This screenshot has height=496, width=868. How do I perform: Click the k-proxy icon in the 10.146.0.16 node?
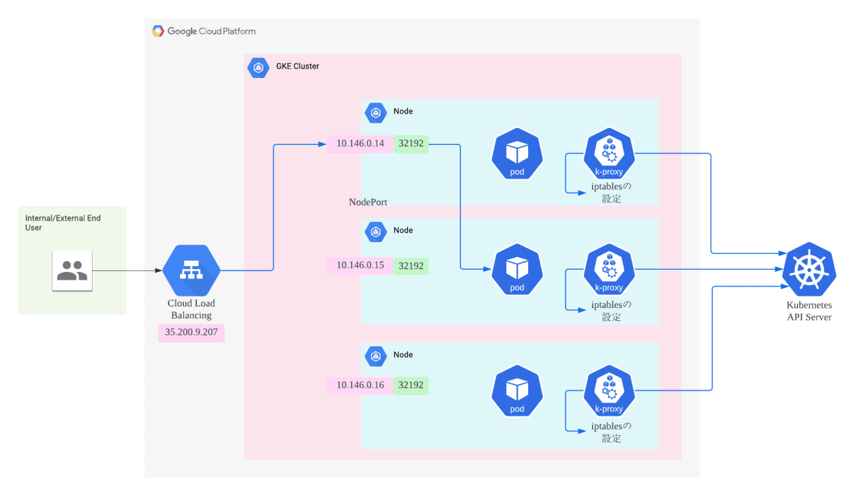click(x=609, y=391)
